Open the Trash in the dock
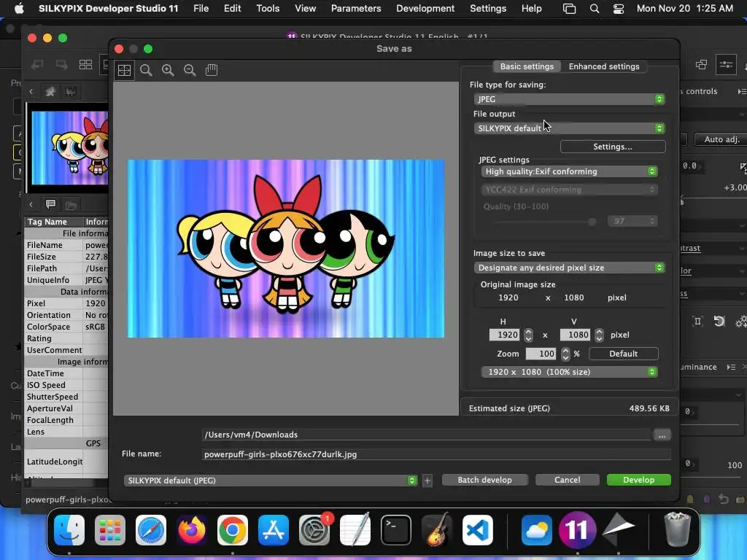 (677, 529)
